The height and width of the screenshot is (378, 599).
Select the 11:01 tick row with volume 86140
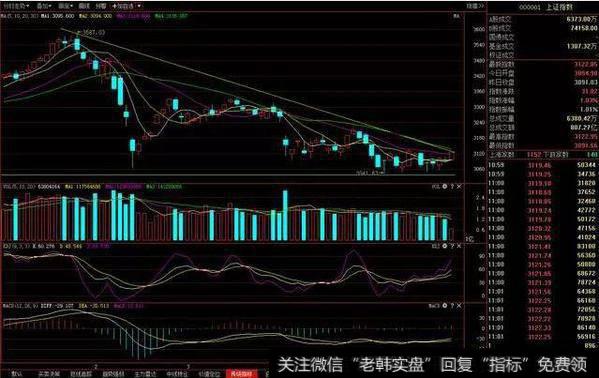pos(542,328)
